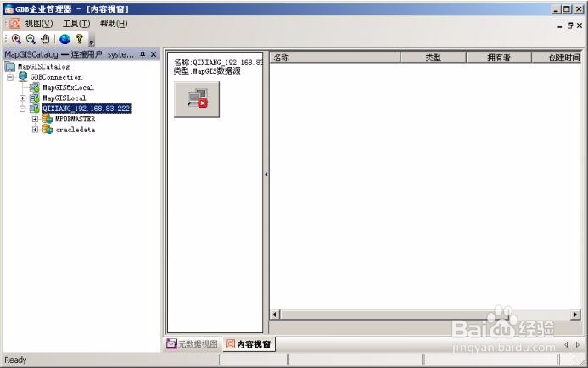
Task: Open the 帮助(H) menu
Action: [114, 24]
